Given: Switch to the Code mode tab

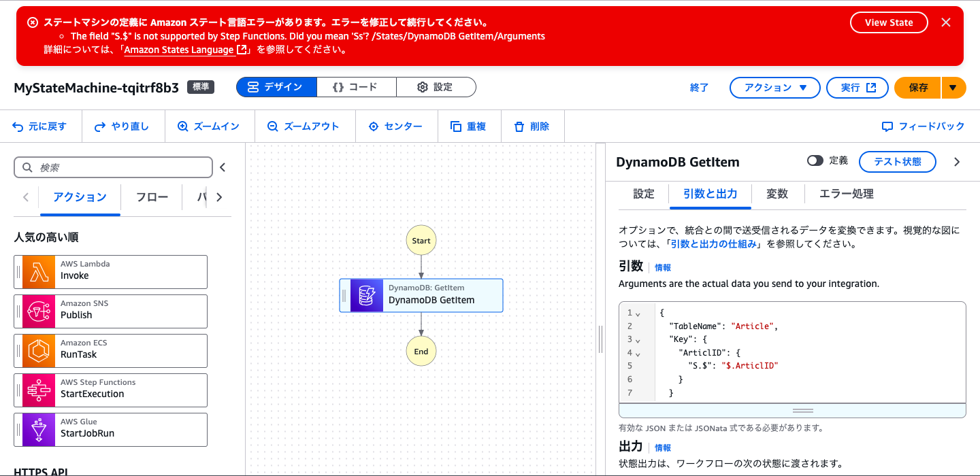Looking at the screenshot, I should (356, 87).
